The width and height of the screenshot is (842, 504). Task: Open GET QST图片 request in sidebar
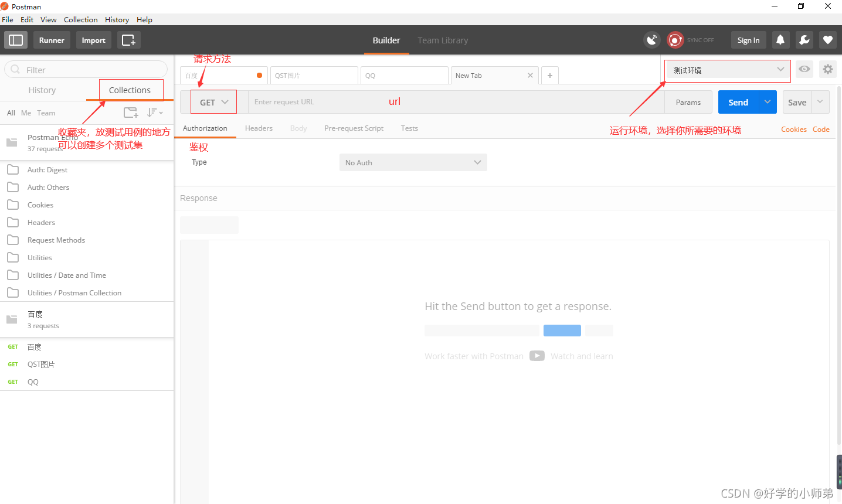coord(87,365)
